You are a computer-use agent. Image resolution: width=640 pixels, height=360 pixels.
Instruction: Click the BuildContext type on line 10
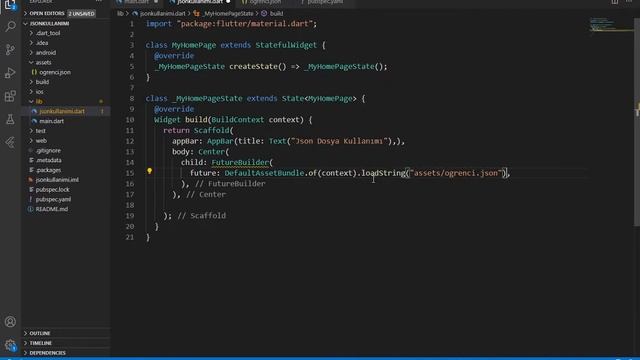pyautogui.click(x=238, y=120)
